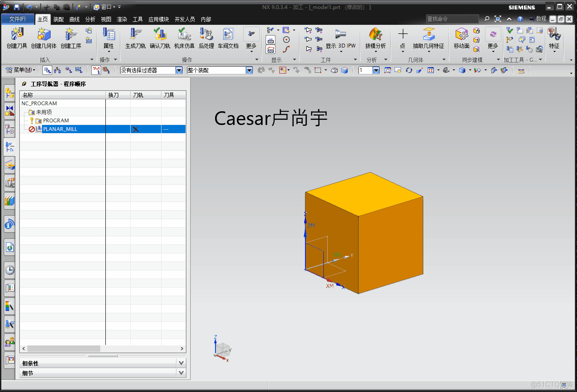Viewport: 577px width, 392px height.
Task: Click the Undo icon in title bar
Action: click(29, 7)
